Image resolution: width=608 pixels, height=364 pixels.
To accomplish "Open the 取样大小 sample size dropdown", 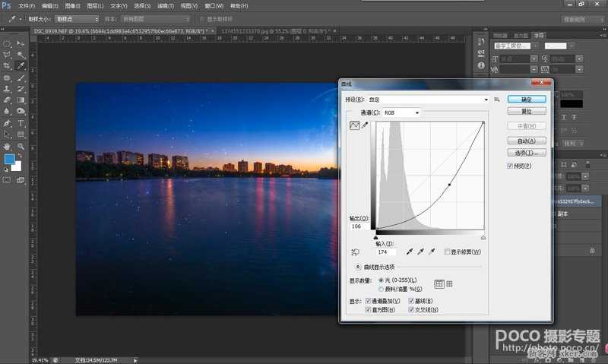I will (77, 19).
